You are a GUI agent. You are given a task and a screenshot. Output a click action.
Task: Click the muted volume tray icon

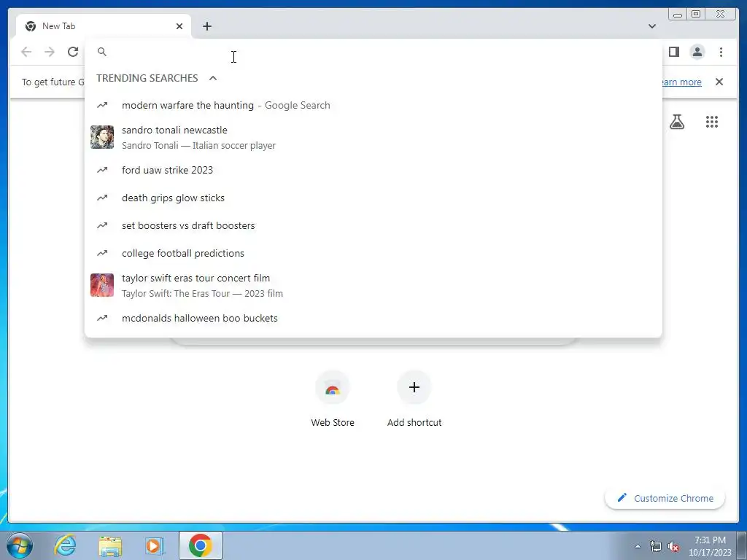673,546
